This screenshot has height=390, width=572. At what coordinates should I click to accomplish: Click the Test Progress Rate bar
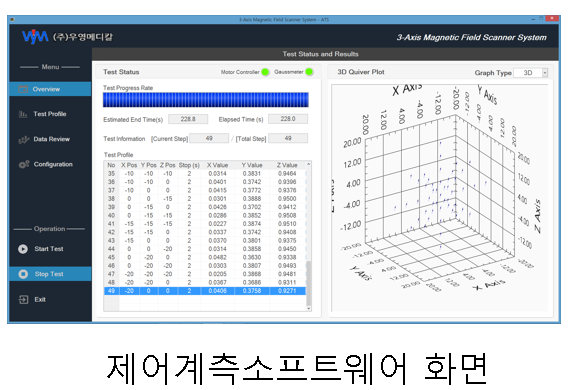[x=206, y=100]
